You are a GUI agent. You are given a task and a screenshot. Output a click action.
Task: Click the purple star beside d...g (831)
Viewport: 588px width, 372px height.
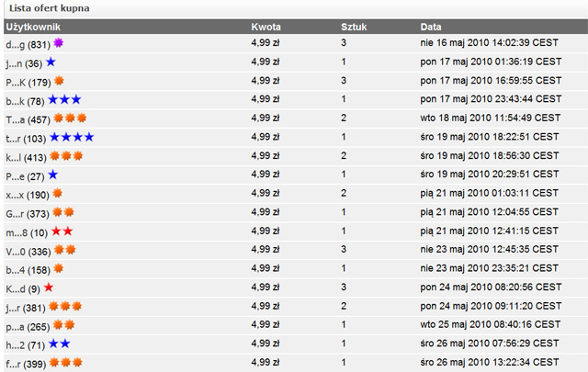tap(60, 43)
